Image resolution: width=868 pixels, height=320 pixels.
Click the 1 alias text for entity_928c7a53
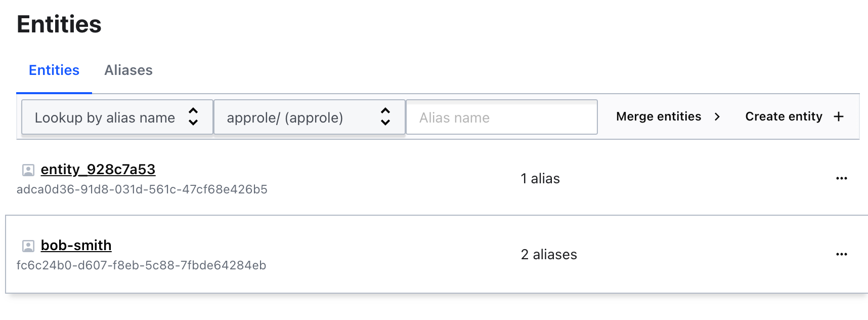[x=540, y=178]
